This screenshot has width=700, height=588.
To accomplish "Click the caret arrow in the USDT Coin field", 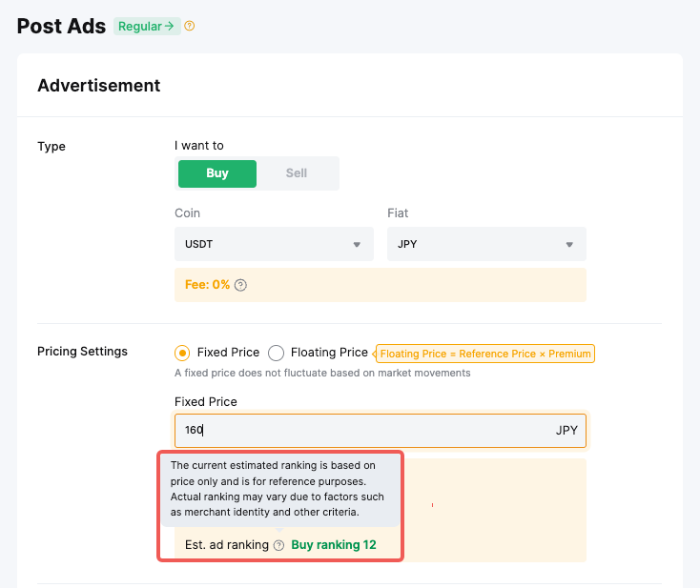I will [357, 245].
